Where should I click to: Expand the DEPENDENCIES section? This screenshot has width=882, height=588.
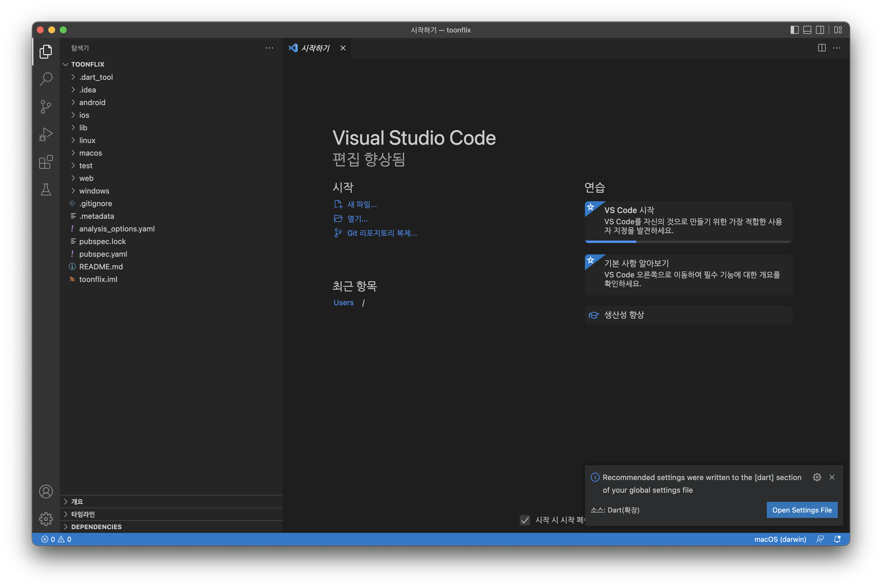[171, 527]
